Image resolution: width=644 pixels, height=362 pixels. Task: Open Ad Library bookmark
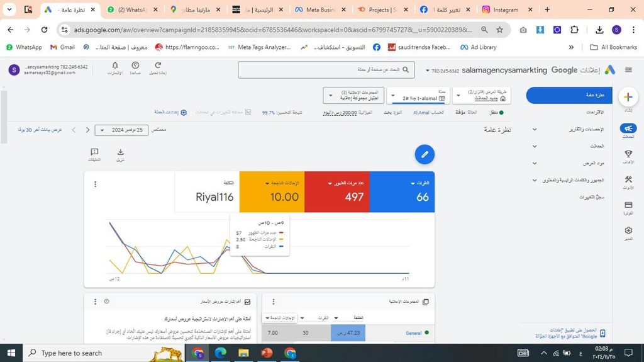tap(479, 47)
